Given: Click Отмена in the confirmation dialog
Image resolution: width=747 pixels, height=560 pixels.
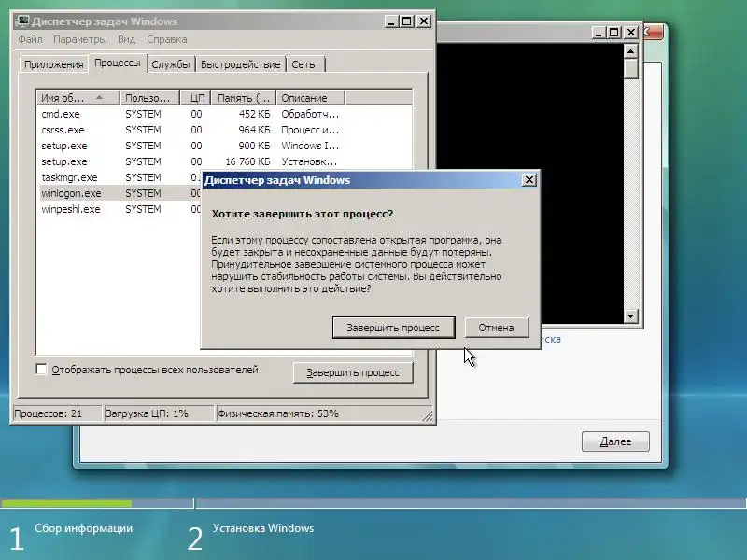Looking at the screenshot, I should [x=497, y=328].
